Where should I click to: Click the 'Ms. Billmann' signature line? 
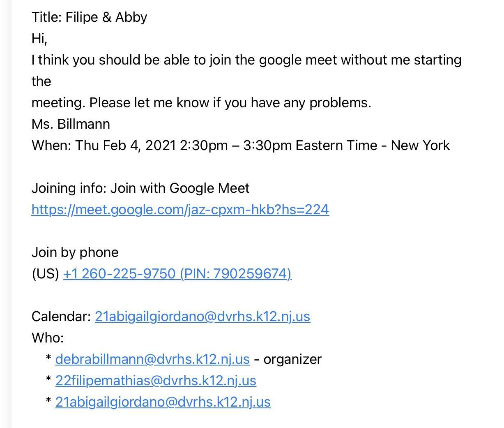coord(71,124)
